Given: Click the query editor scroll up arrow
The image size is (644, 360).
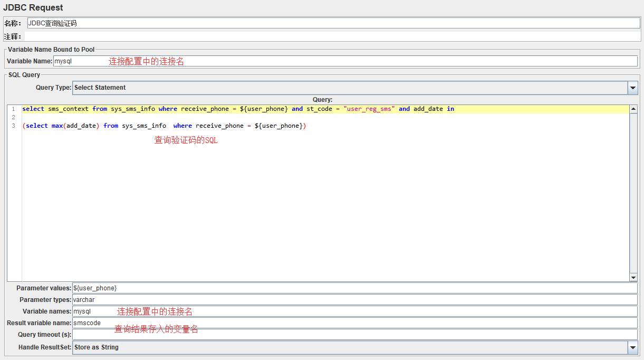Looking at the screenshot, I should pos(633,109).
